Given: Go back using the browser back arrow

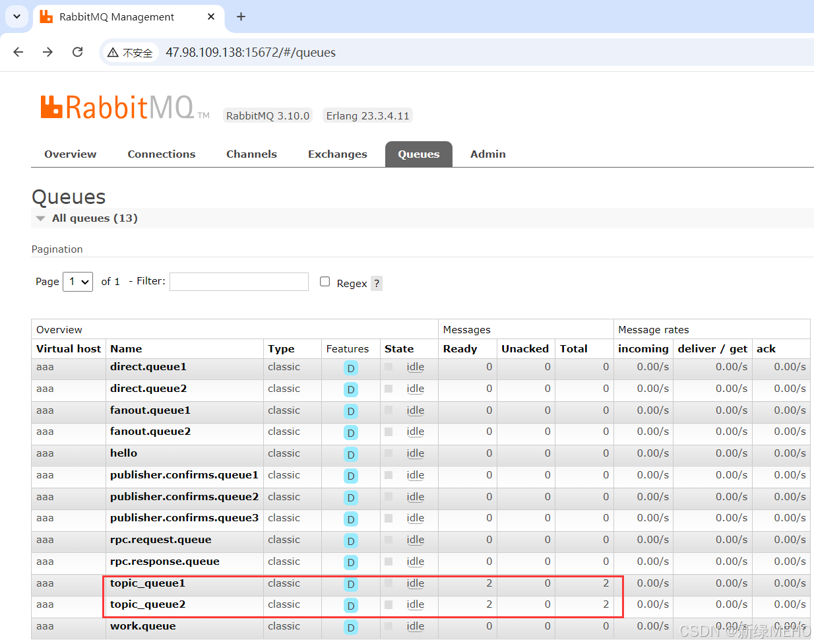Looking at the screenshot, I should tap(18, 52).
